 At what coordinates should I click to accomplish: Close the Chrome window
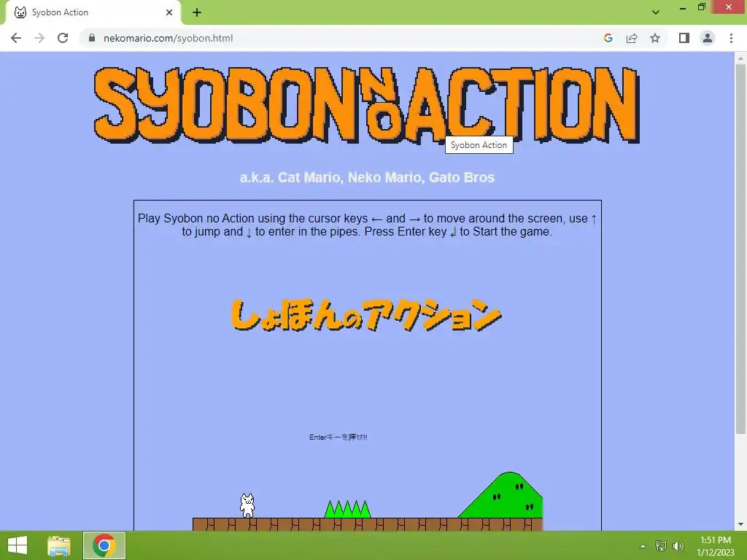pos(729,7)
